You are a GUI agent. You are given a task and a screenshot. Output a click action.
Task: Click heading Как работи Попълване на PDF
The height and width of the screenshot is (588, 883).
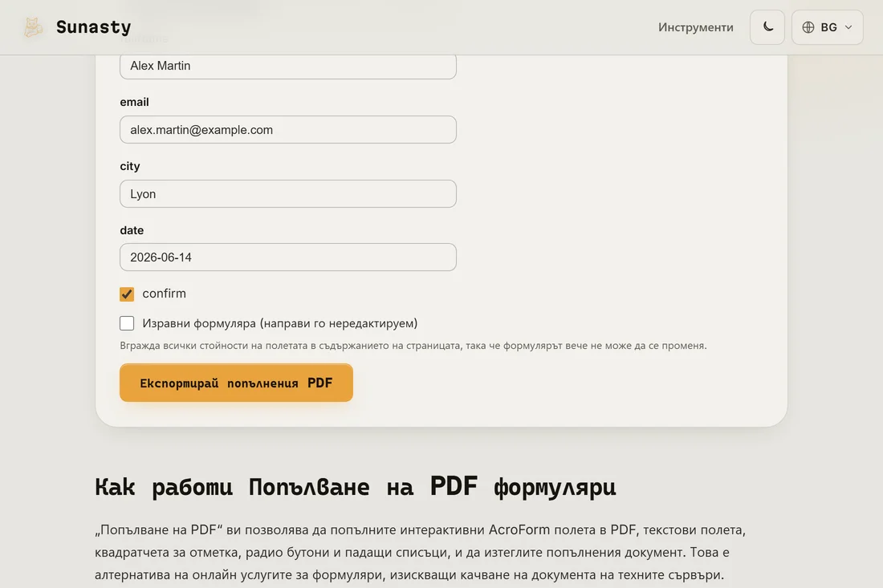(x=356, y=487)
